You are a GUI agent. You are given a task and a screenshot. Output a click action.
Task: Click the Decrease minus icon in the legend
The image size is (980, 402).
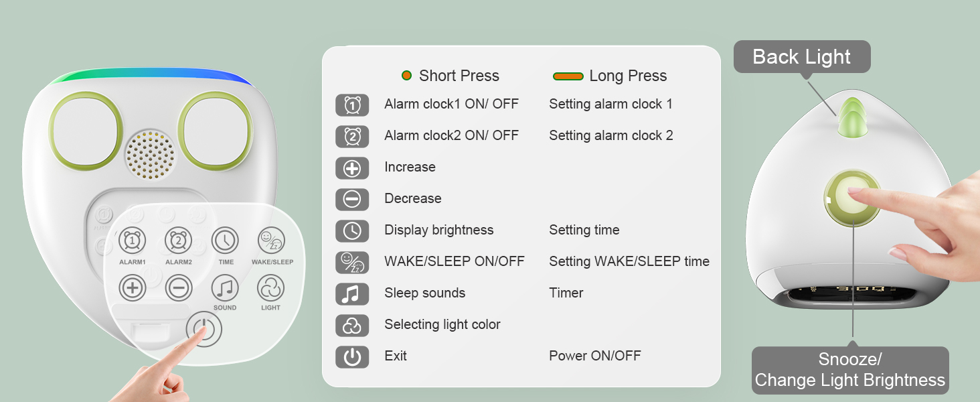[x=352, y=200]
